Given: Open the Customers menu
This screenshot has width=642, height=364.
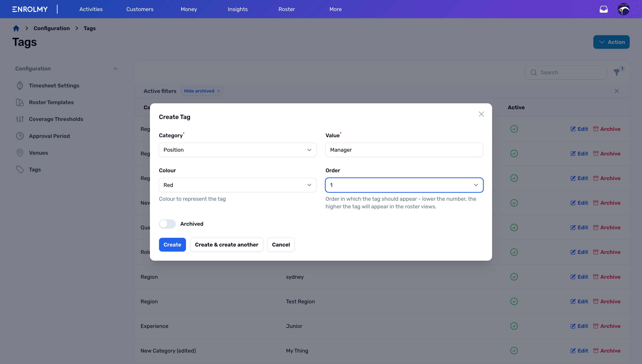Looking at the screenshot, I should (x=140, y=9).
